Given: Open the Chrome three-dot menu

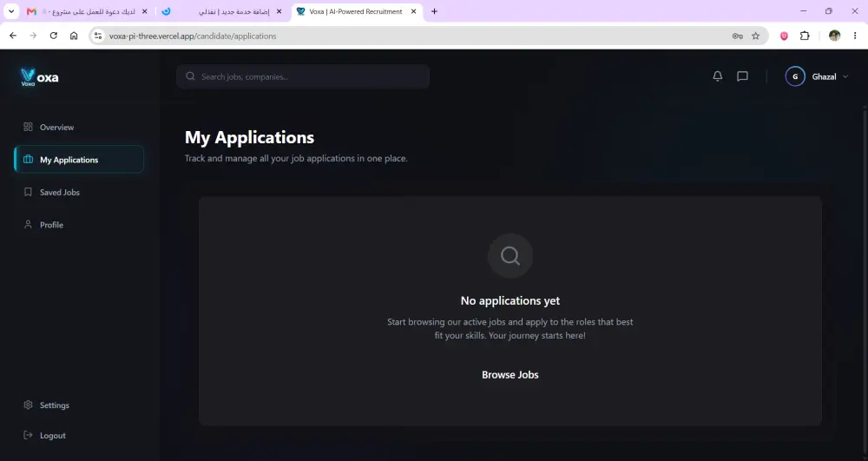Looking at the screenshot, I should (x=855, y=36).
